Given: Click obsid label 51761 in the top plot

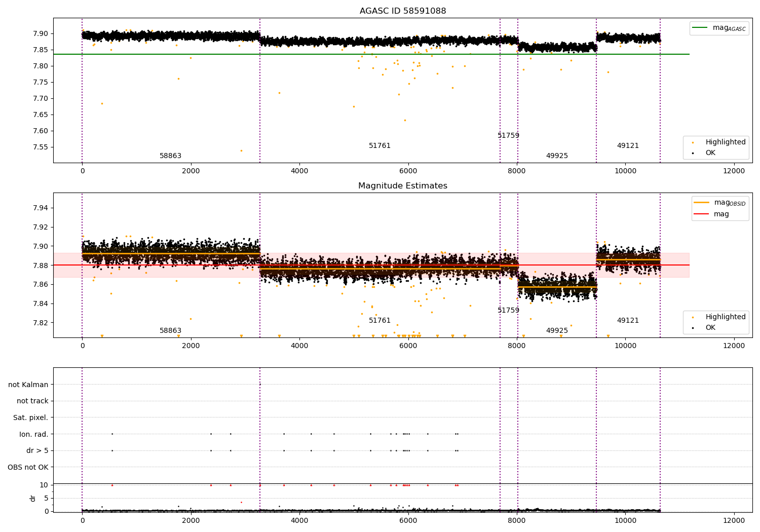Looking at the screenshot, I should (x=380, y=146).
